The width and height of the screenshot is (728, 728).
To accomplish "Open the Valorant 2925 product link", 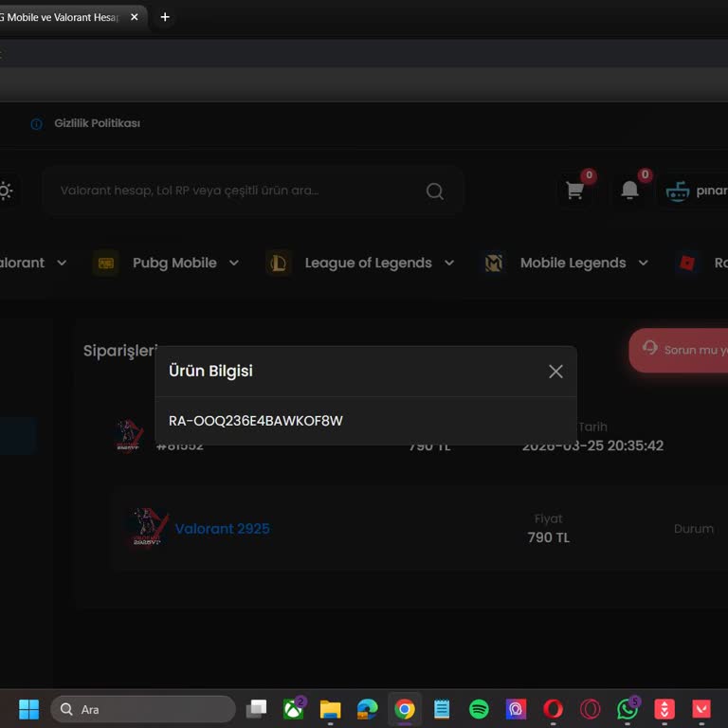I will 223,528.
